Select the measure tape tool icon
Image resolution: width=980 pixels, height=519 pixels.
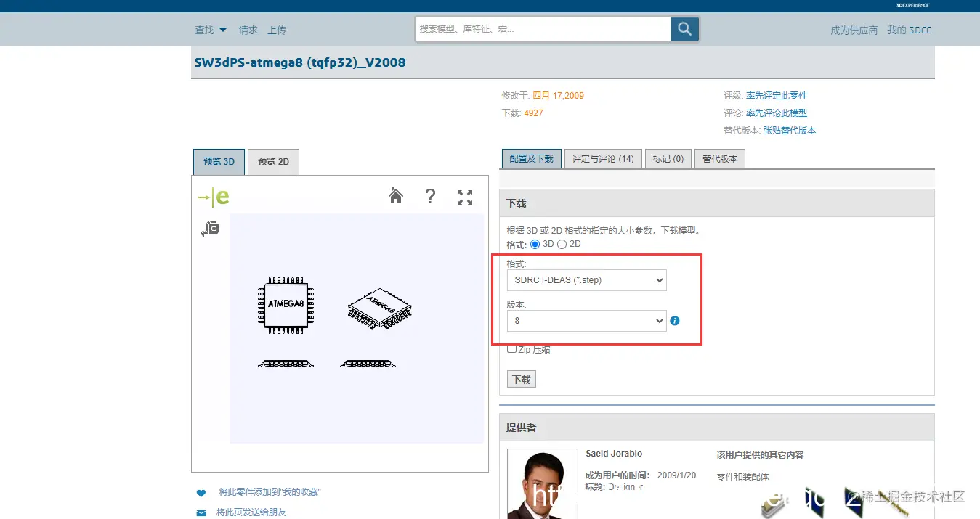pyautogui.click(x=209, y=228)
